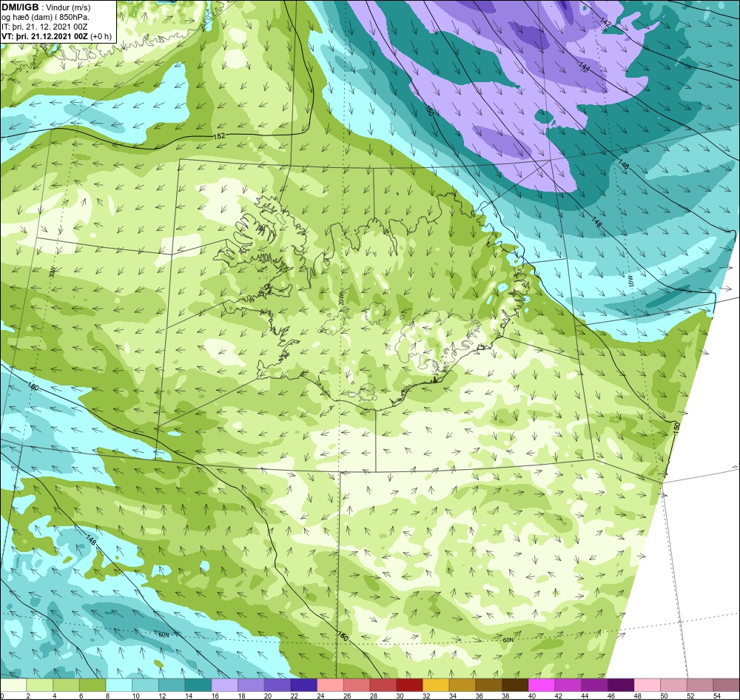Viewport: 740px width, 700px height.
Task: Click the legend tick label '16'
Action: pos(215,696)
